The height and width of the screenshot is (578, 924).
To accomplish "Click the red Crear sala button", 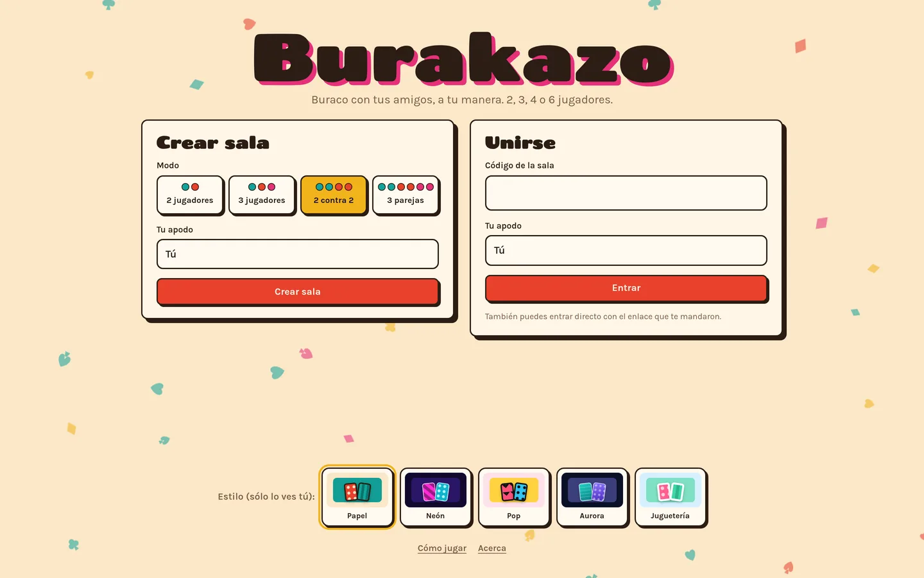I will coord(298,292).
